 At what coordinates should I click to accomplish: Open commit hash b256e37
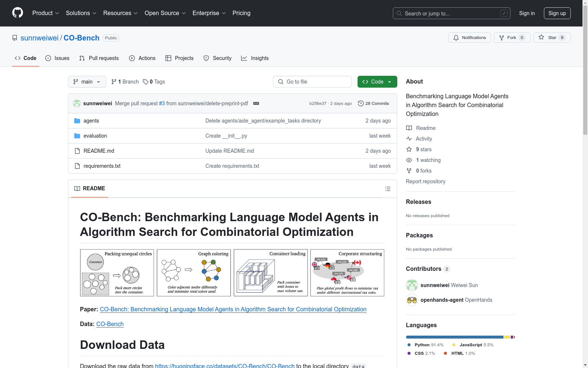(318, 103)
